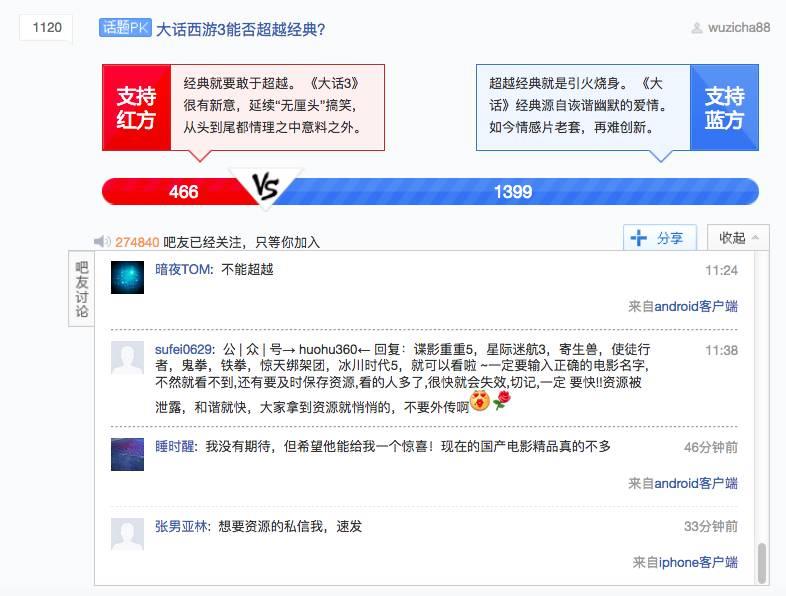Open the wuzicha88 author profile link
Image resolution: width=786 pixels, height=596 pixels.
(x=739, y=28)
